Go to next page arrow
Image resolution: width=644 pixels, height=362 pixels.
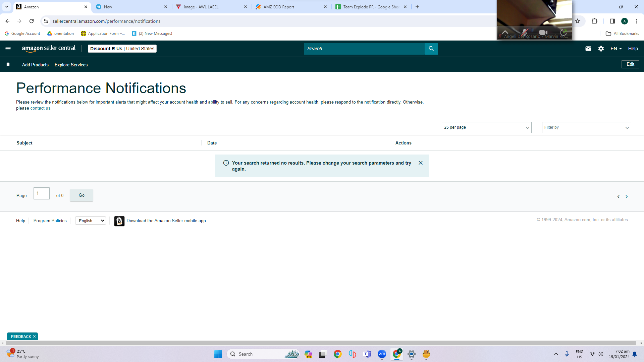(x=626, y=197)
